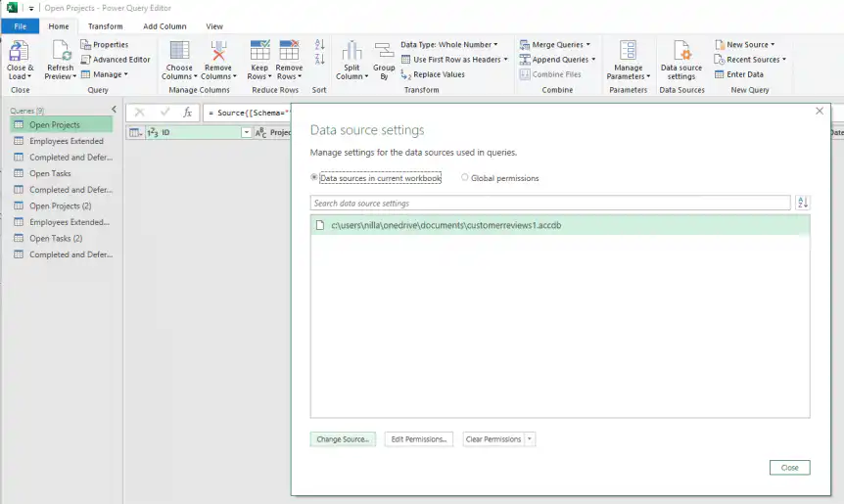Click the Keep Rows icon

pos(259,51)
